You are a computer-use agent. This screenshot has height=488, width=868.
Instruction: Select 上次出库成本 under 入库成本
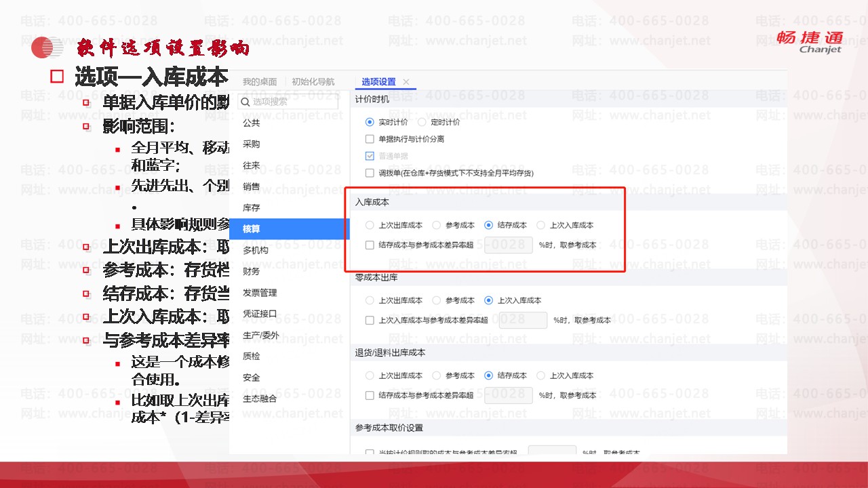point(370,225)
